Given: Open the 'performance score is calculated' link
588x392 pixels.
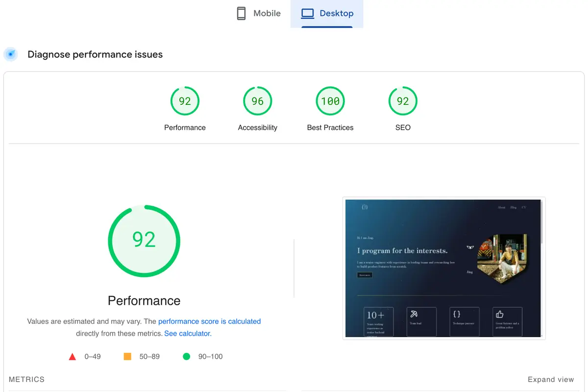Looking at the screenshot, I should [x=209, y=321].
